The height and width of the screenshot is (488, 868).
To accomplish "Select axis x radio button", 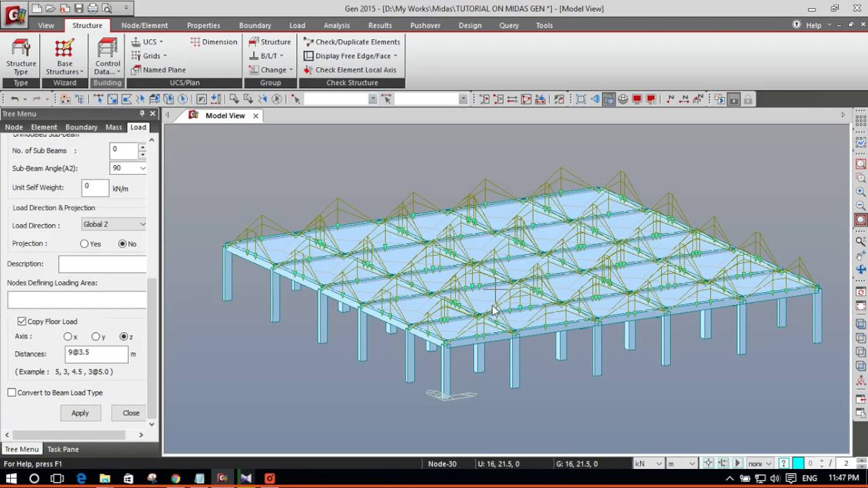I will 68,336.
